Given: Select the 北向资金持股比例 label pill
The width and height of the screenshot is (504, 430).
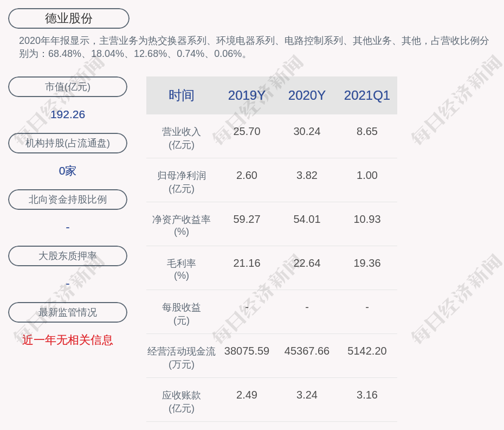Looking at the screenshot, I should click(x=68, y=200).
